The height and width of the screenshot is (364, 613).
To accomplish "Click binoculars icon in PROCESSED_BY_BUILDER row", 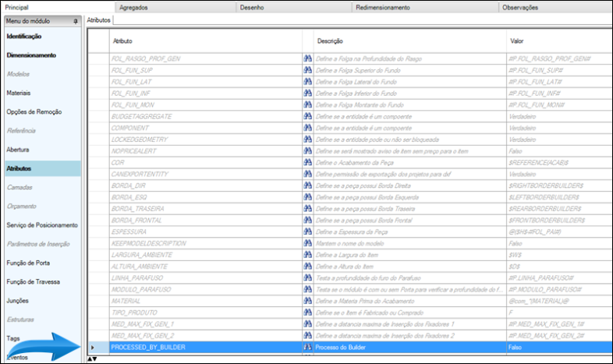I will tap(308, 347).
